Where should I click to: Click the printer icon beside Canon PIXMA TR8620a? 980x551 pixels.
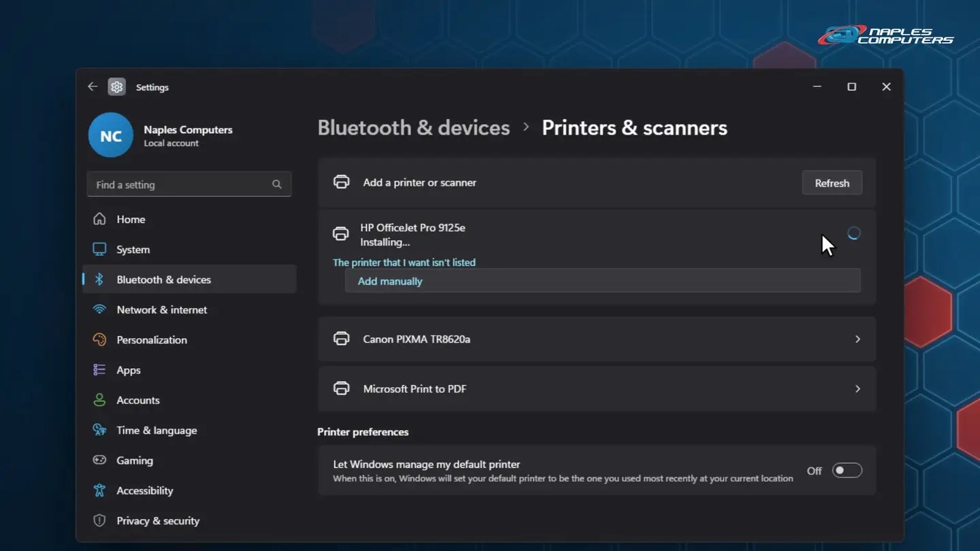[x=341, y=339]
